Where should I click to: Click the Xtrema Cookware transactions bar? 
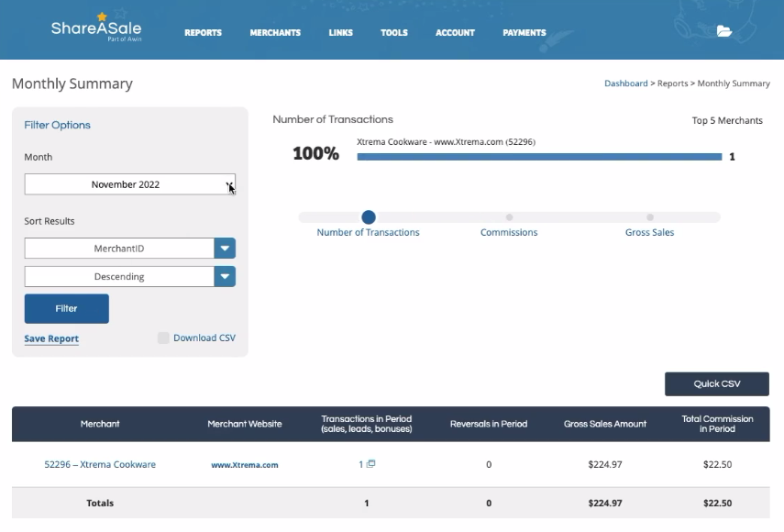[x=539, y=157]
